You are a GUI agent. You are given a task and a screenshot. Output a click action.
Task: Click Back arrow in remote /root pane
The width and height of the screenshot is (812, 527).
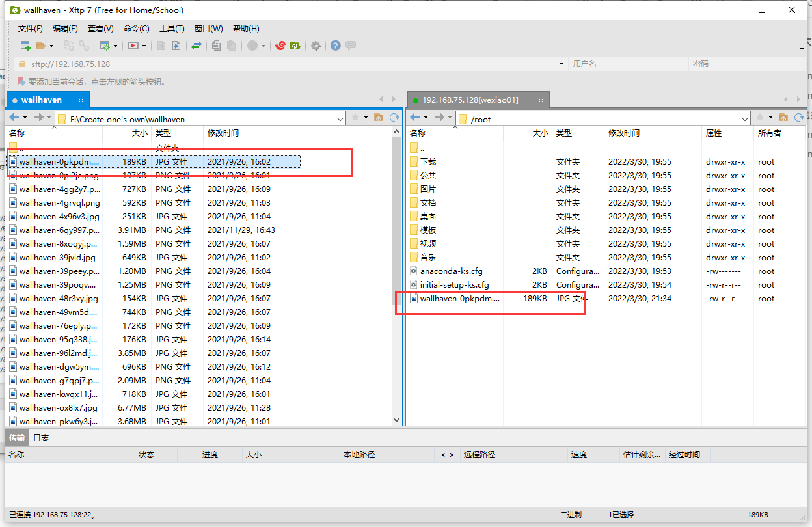click(415, 118)
